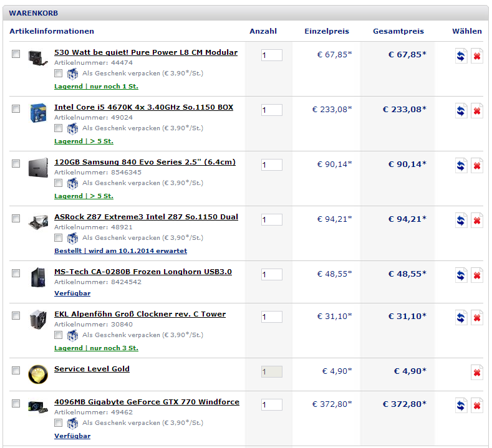The image size is (492, 448).
Task: Open Service Level Gold link
Action: pos(92,369)
